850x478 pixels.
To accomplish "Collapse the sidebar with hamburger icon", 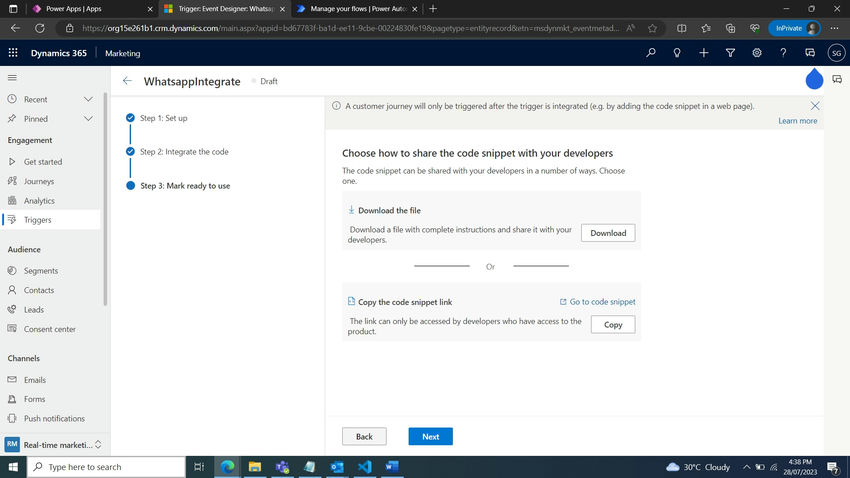I will click(x=12, y=77).
